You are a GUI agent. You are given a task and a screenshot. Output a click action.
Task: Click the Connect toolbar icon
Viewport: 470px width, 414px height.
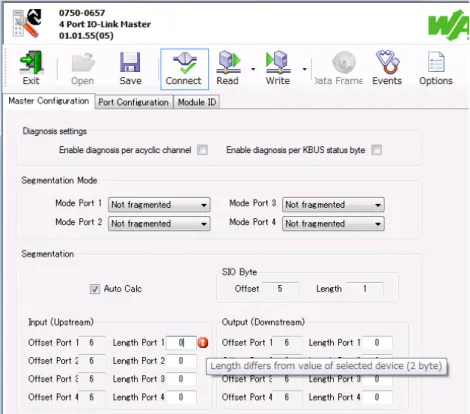click(184, 62)
